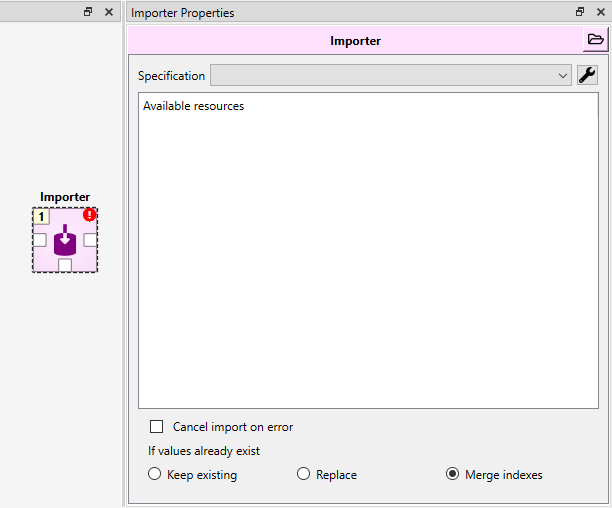Select the Keep existing radio option
The height and width of the screenshot is (508, 612).
pos(155,474)
